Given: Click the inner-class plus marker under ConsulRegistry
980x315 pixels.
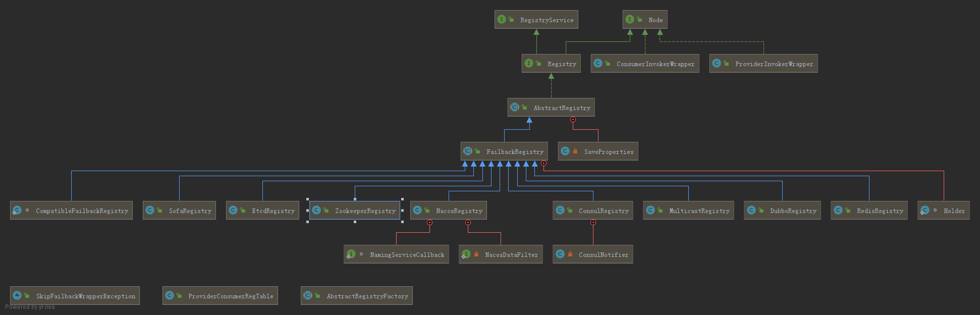Looking at the screenshot, I should [x=593, y=223].
